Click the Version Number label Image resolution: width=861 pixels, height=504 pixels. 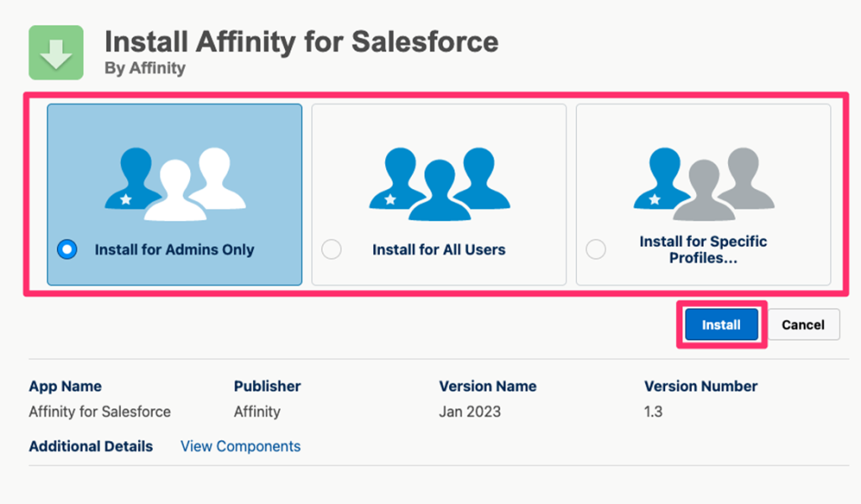point(700,386)
